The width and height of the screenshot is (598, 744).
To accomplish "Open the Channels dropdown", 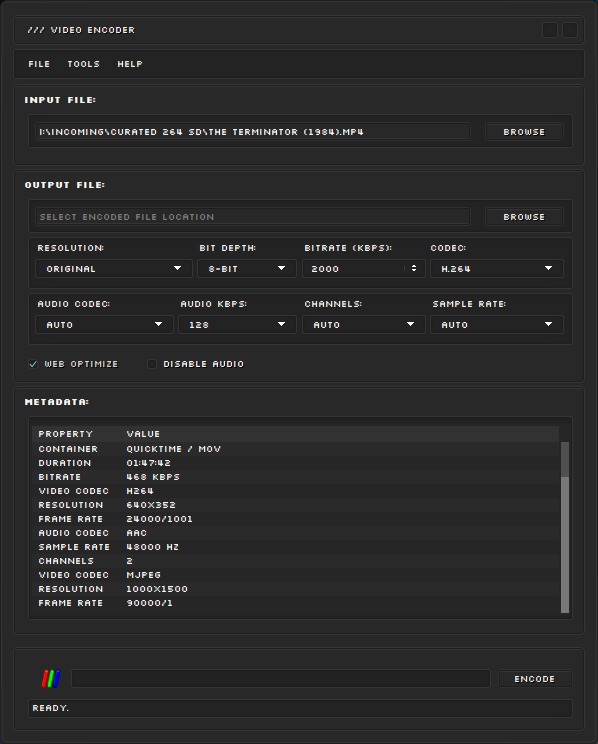I will pos(364,325).
